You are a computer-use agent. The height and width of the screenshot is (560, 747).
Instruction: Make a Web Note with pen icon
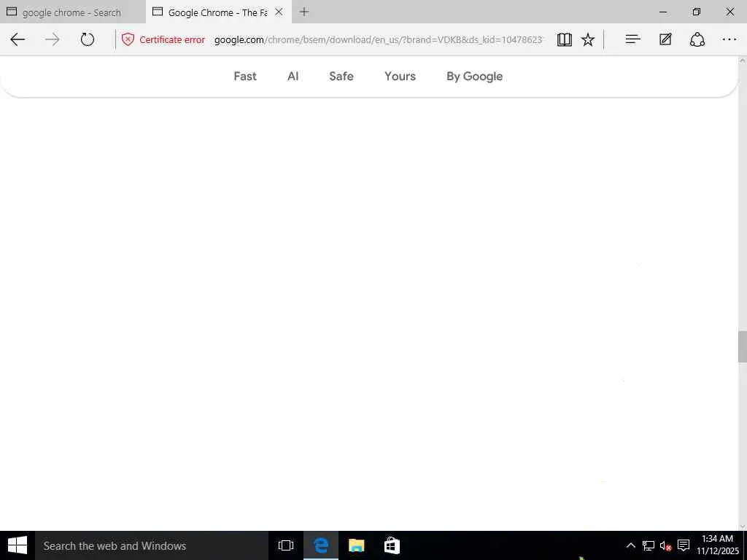point(665,39)
